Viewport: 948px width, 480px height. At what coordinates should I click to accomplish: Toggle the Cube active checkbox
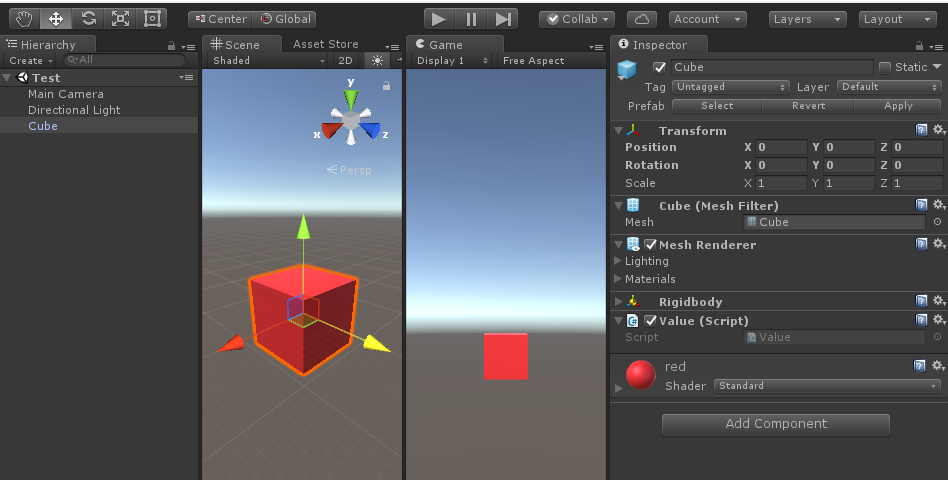pos(659,67)
